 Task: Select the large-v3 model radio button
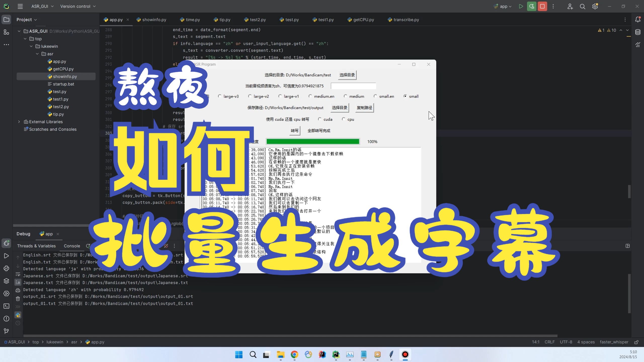(x=220, y=96)
